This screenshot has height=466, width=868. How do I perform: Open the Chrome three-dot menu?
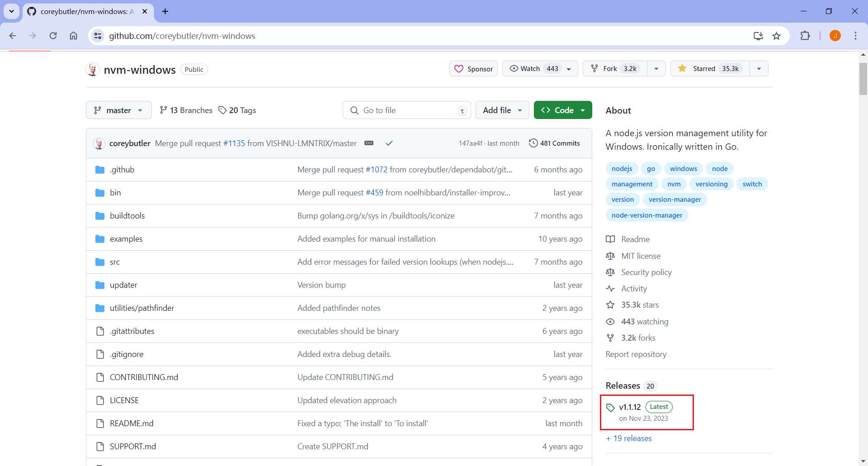pyautogui.click(x=855, y=36)
